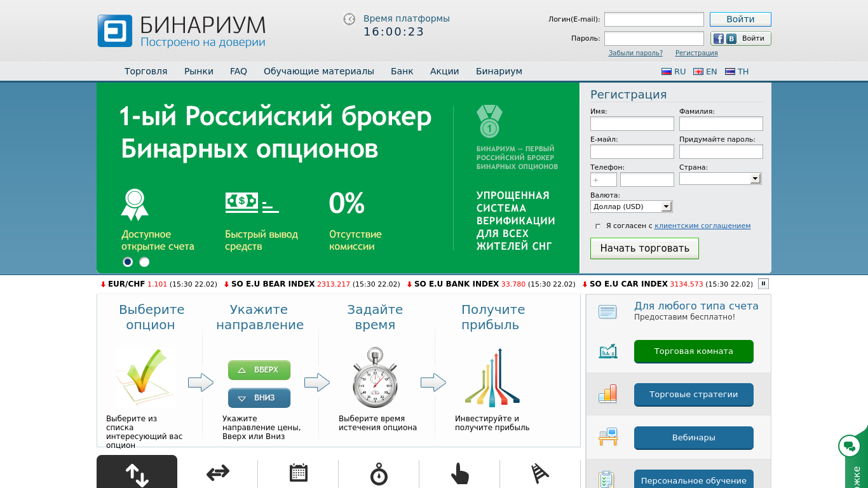868x488 pixels.
Task: Focus the Пароль login field
Action: tap(654, 38)
